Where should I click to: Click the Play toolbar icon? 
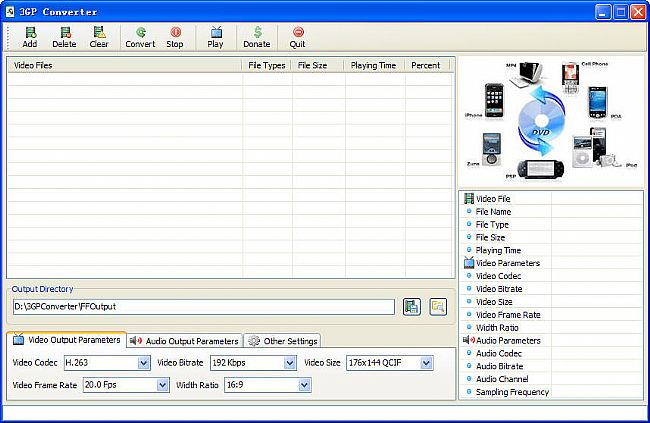215,37
